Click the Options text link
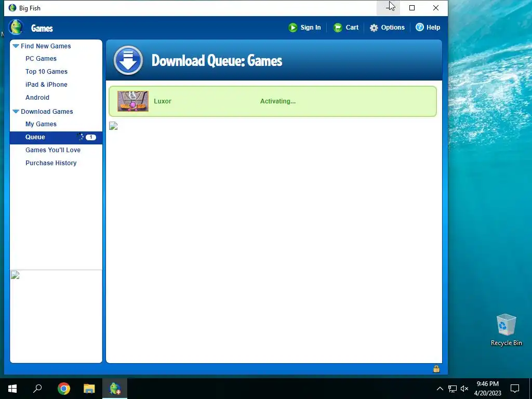Image resolution: width=532 pixels, height=399 pixels. 393,28
